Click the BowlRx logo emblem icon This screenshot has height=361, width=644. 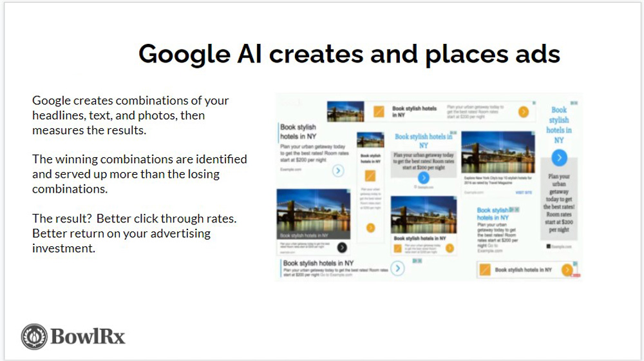coord(34,337)
